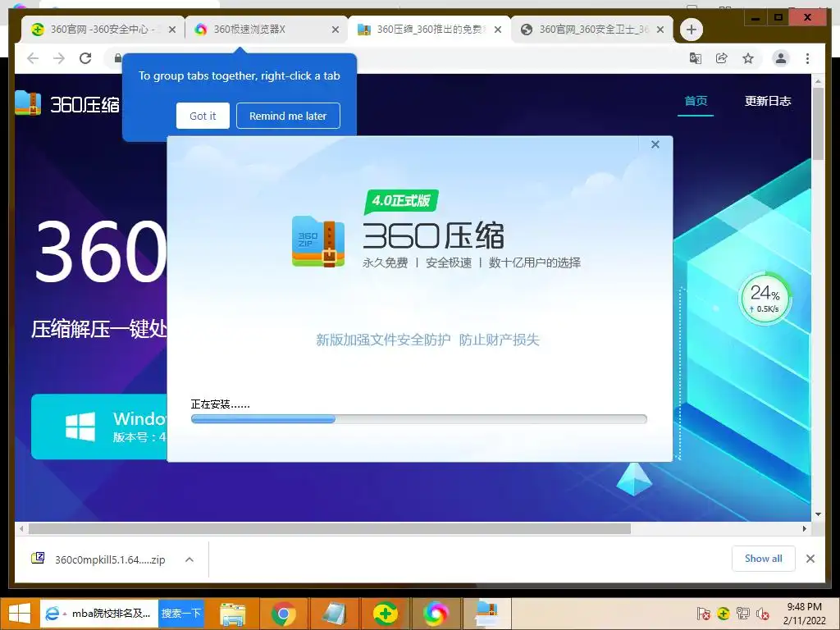This screenshot has height=630, width=840.
Task: Open 360压缩 installer taskbar icon
Action: click(487, 614)
